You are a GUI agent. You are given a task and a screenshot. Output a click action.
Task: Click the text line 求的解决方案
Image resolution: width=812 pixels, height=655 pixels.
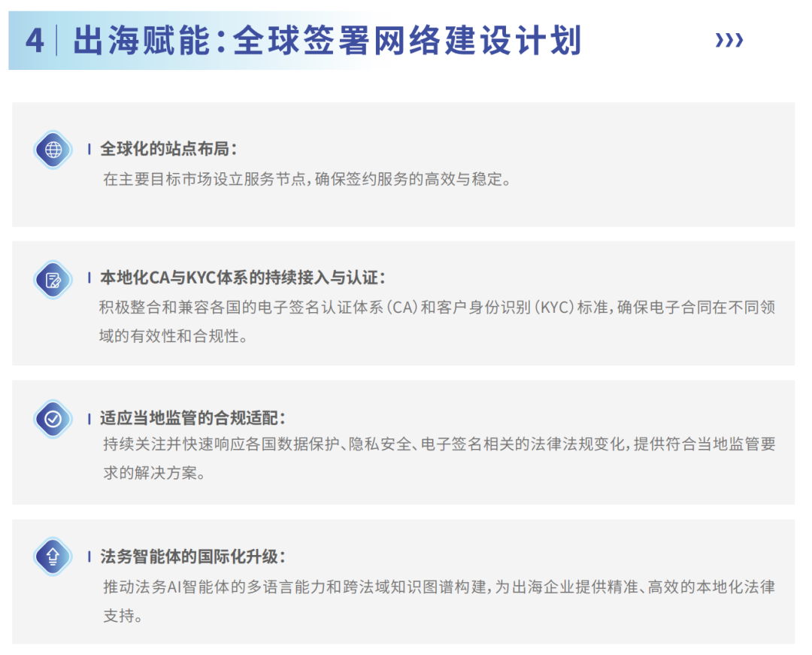pyautogui.click(x=153, y=475)
